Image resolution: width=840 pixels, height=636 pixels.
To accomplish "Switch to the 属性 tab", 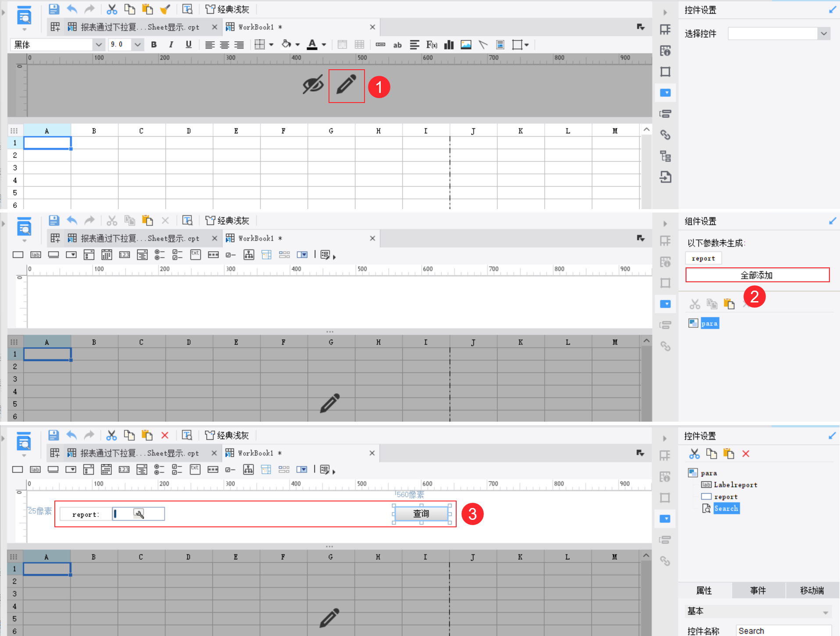I will tap(704, 590).
